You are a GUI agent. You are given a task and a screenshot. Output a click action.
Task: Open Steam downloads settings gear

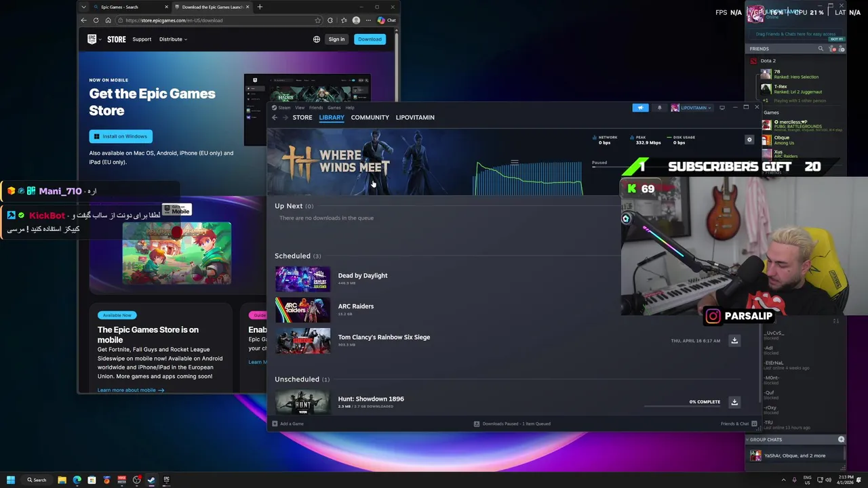click(x=749, y=140)
